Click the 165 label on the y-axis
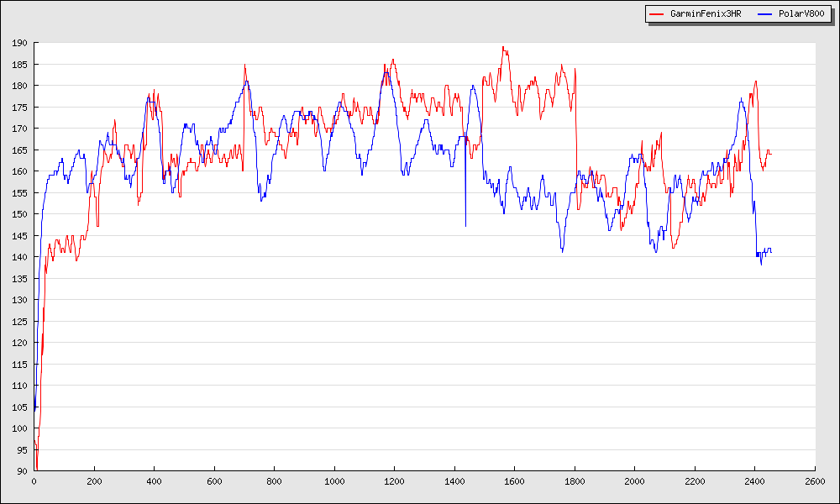The width and height of the screenshot is (840, 504). click(19, 150)
